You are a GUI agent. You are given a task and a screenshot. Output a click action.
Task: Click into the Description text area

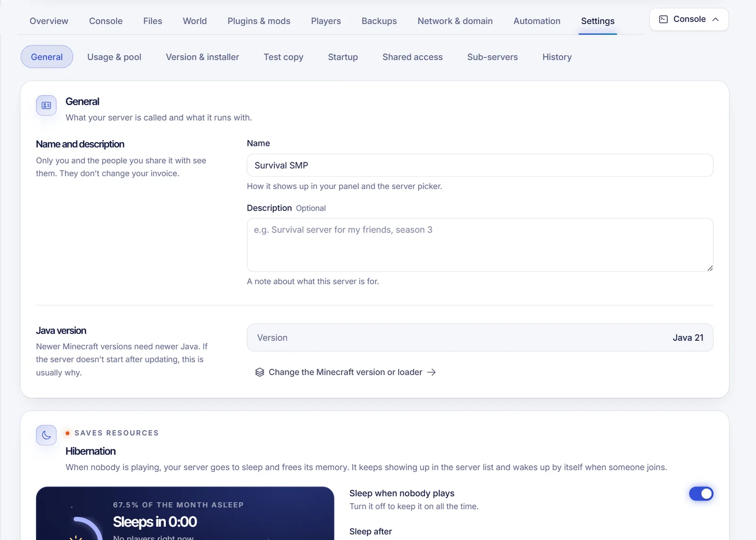[x=480, y=245]
